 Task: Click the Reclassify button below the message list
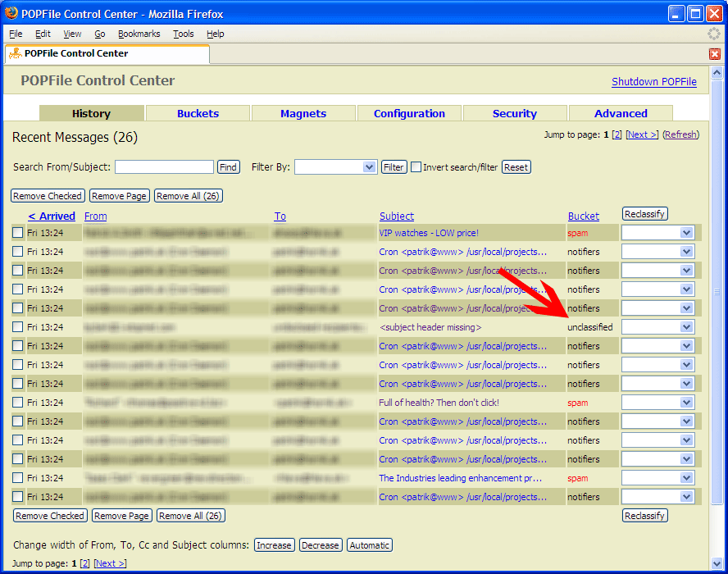tap(644, 516)
